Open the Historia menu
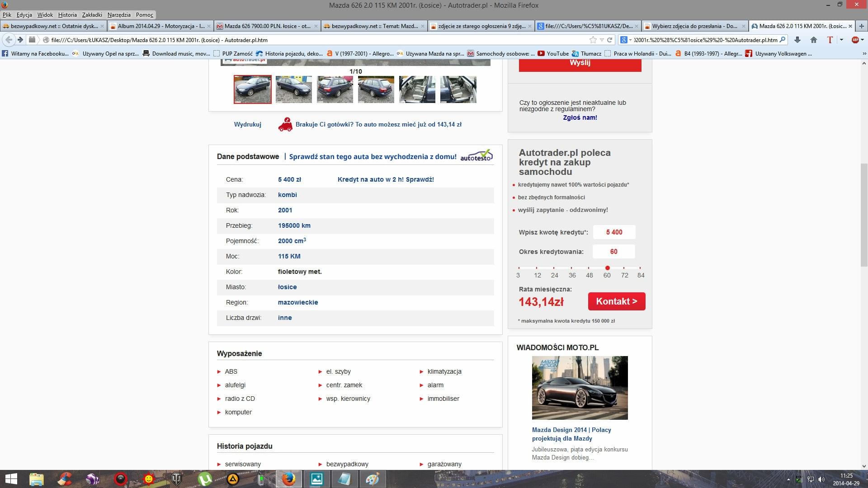 [x=67, y=14]
